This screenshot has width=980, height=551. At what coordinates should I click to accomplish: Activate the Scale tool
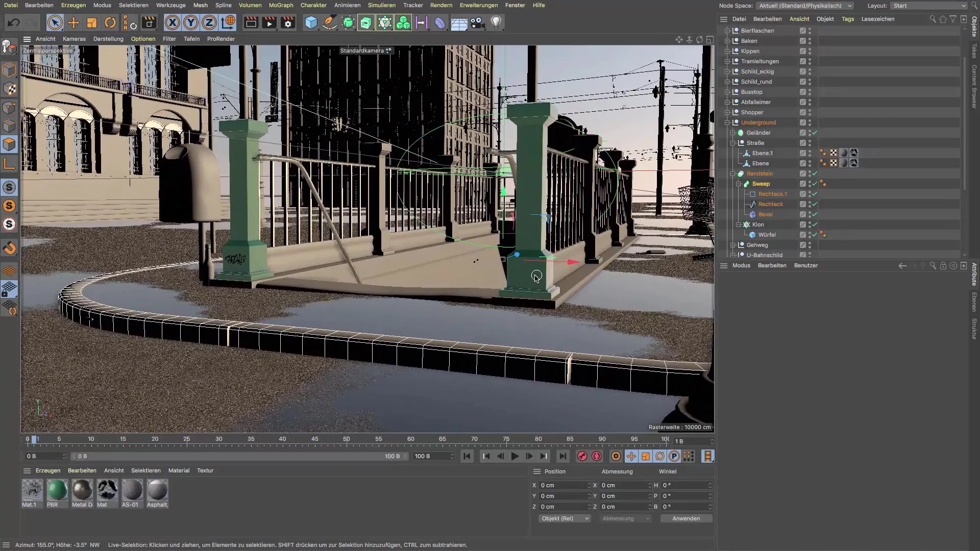coord(92,23)
